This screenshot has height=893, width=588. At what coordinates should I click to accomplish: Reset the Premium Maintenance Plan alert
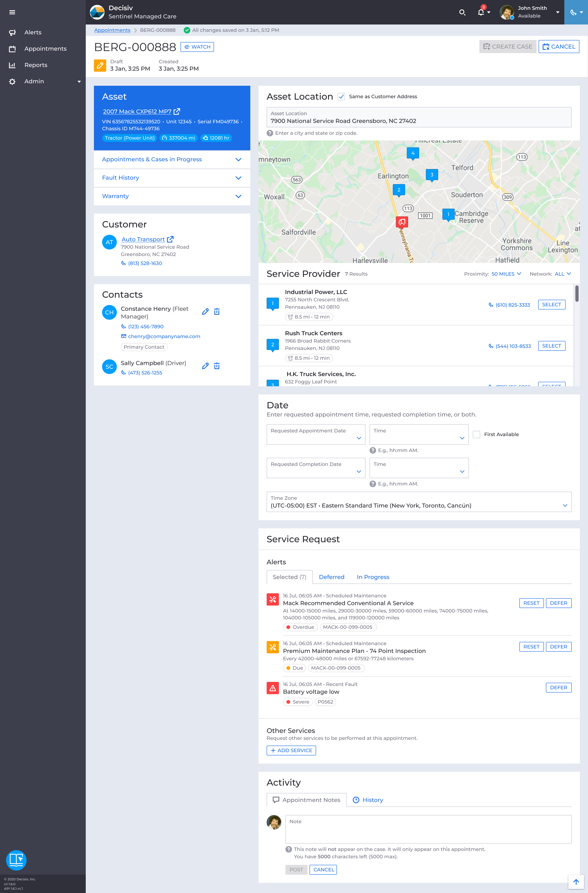click(531, 647)
